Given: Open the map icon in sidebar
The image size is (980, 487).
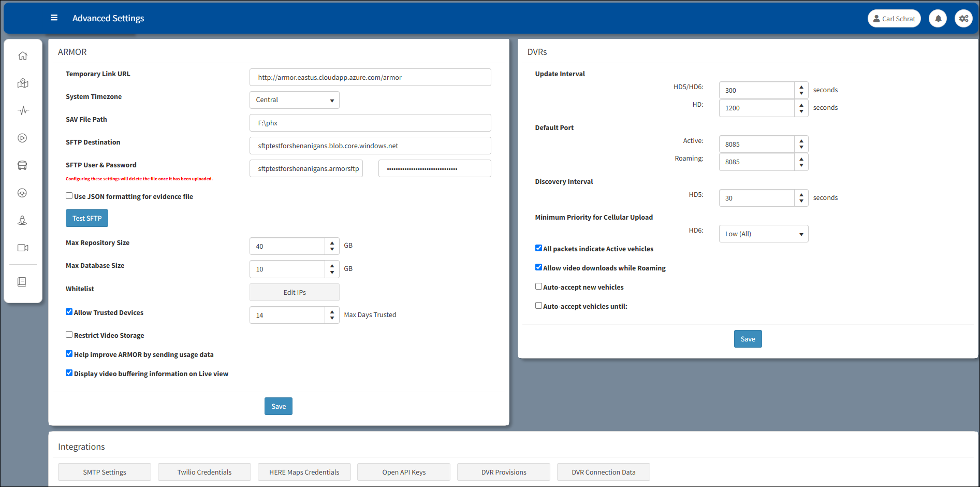Looking at the screenshot, I should 22,83.
